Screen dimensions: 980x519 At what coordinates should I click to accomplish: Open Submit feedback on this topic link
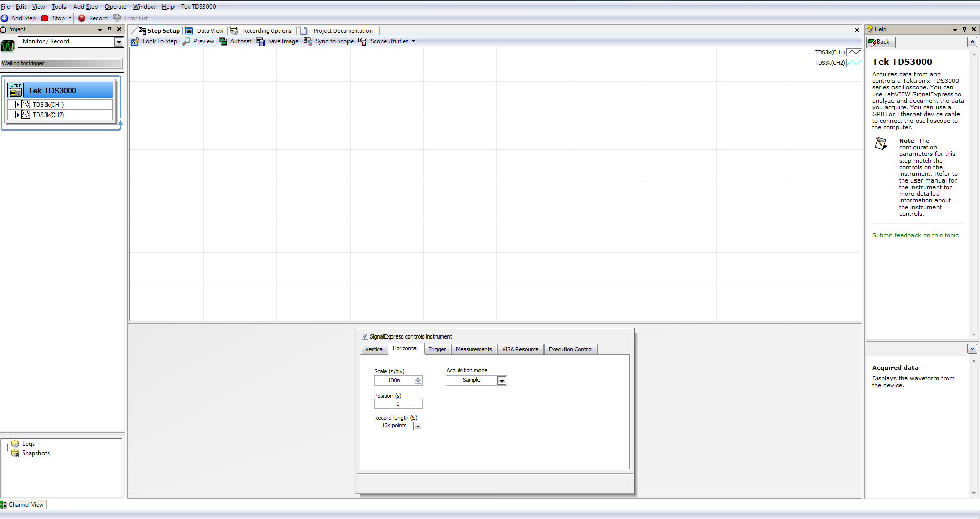pyautogui.click(x=915, y=235)
